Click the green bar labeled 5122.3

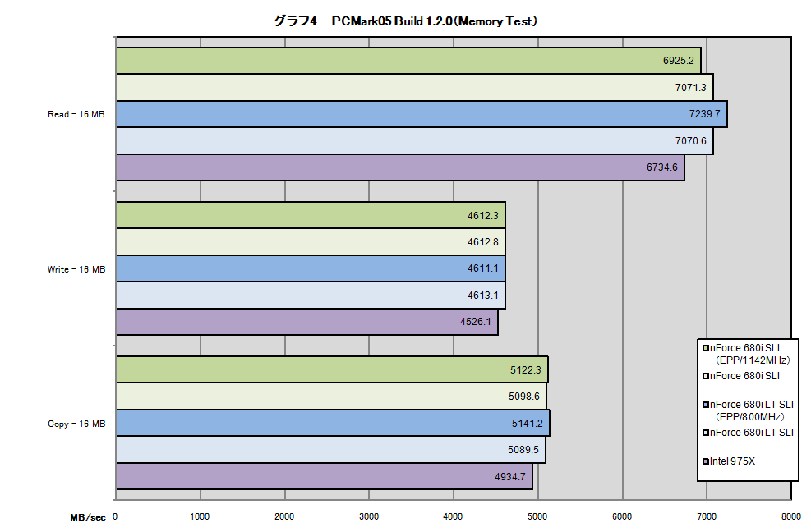coord(332,369)
